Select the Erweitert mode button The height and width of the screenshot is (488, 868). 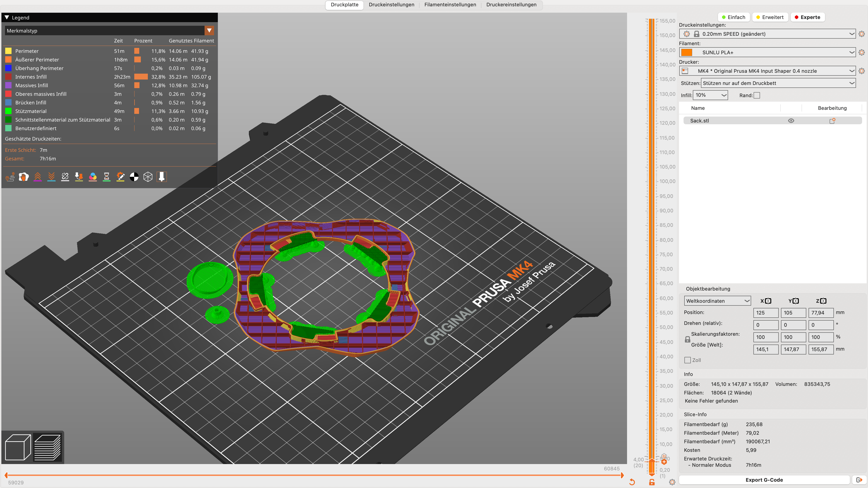(x=770, y=17)
